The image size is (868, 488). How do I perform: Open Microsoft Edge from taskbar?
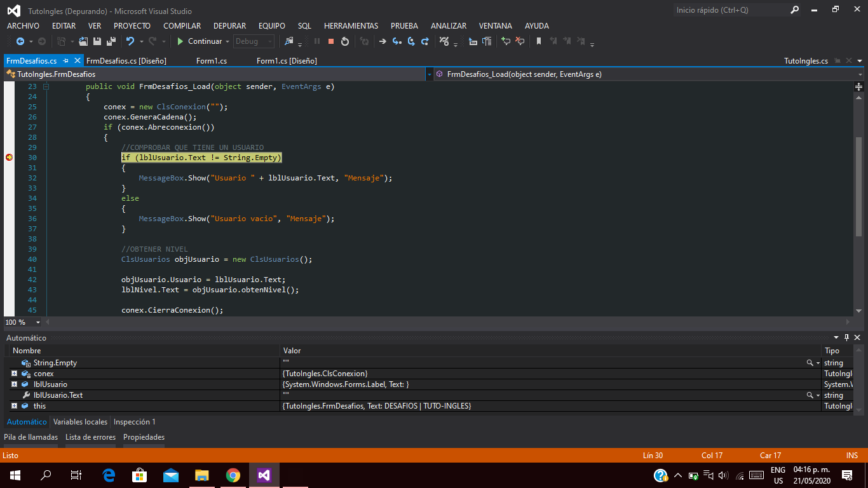click(x=109, y=475)
